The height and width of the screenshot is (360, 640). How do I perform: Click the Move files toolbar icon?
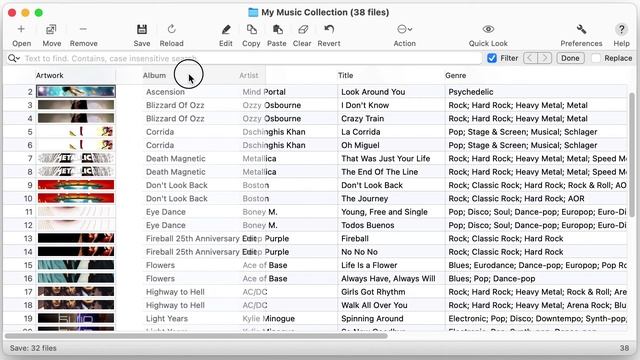[51, 29]
